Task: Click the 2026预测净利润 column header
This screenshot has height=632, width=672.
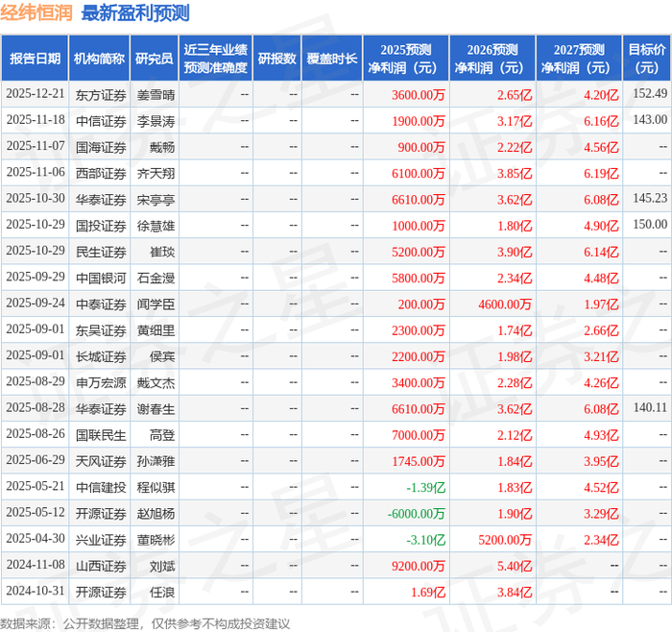Action: (x=492, y=59)
